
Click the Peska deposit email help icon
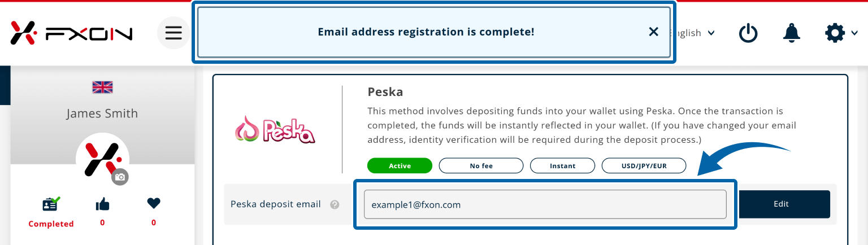335,204
